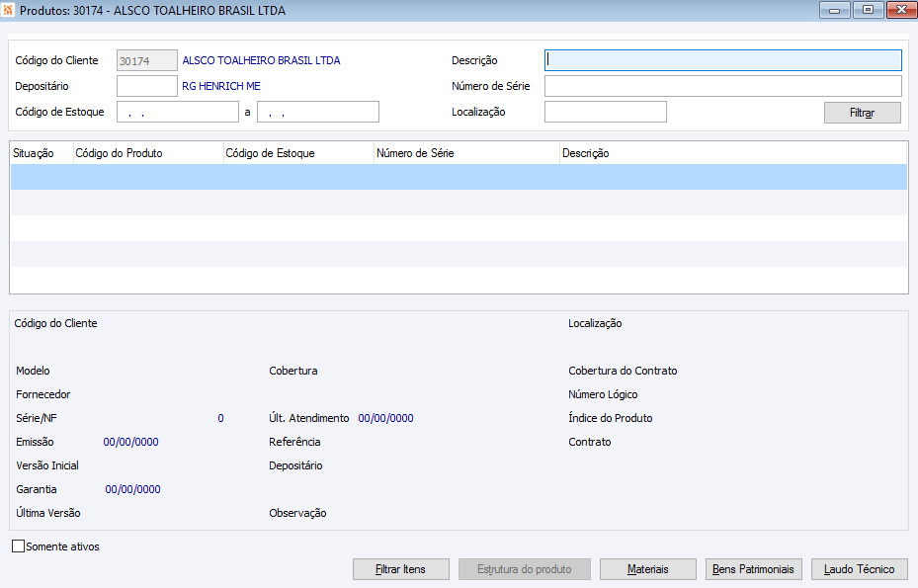Focus the Depositário code field
Screen dimensions: 918x588
click(x=147, y=86)
